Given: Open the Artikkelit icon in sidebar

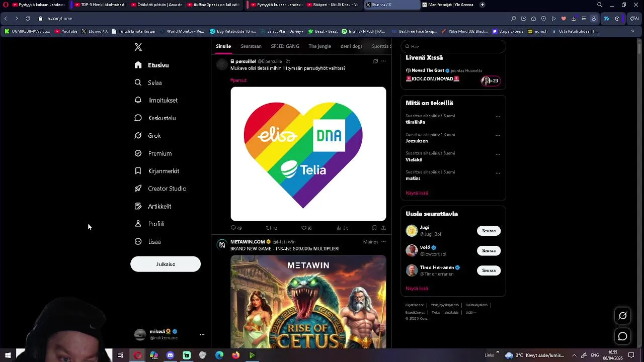Looking at the screenshot, I should click(138, 206).
